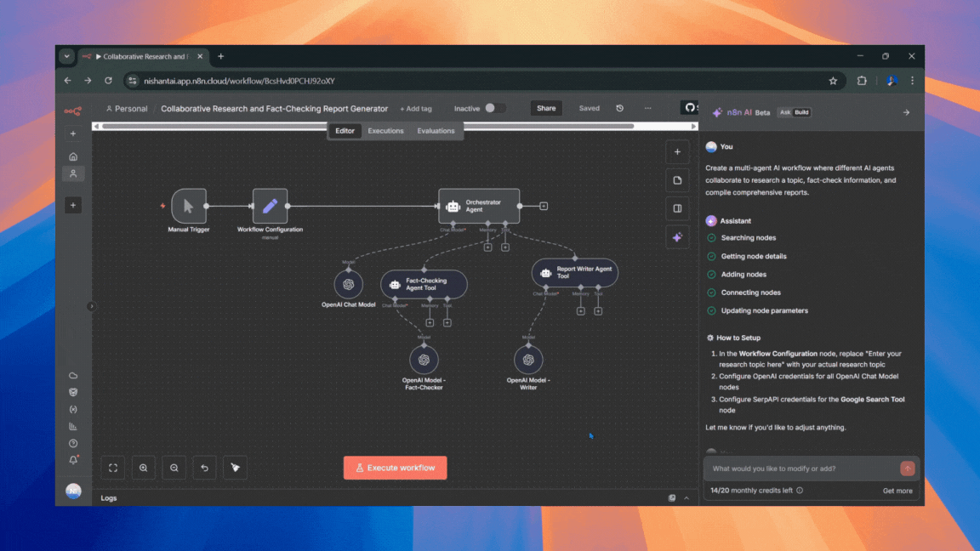Click the Execute workflow button
This screenshot has height=551, width=980.
pyautogui.click(x=395, y=468)
